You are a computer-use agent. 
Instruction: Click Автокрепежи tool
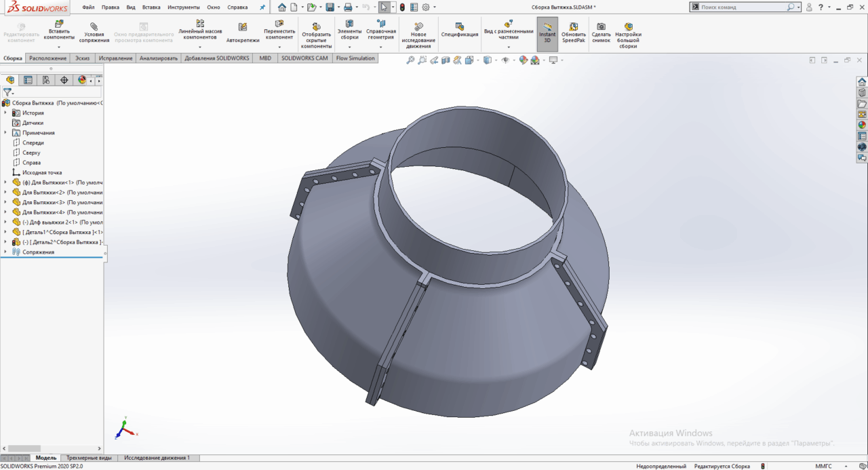[x=243, y=33]
